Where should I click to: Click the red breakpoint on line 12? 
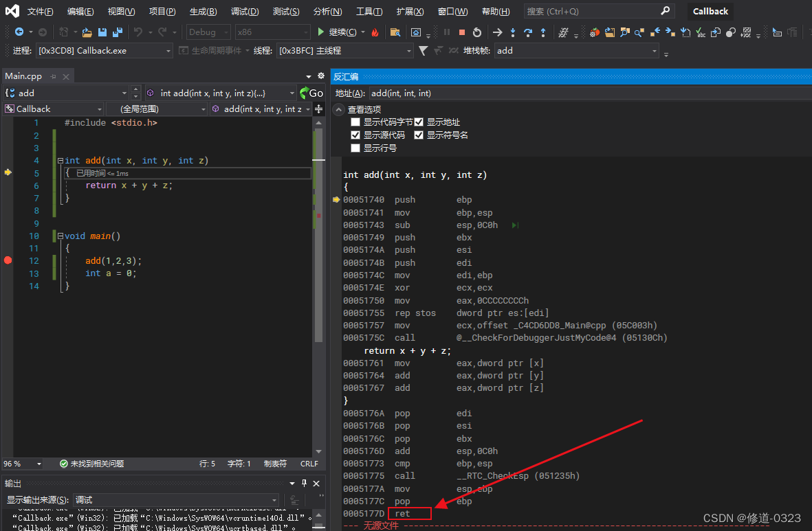[7, 260]
